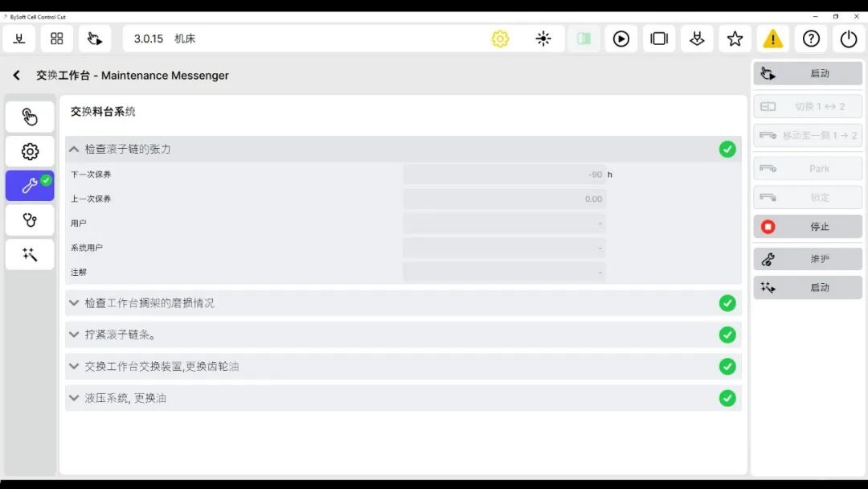Collapse the 检查滚子链的张力 section
This screenshot has width=868, height=489.
[74, 149]
